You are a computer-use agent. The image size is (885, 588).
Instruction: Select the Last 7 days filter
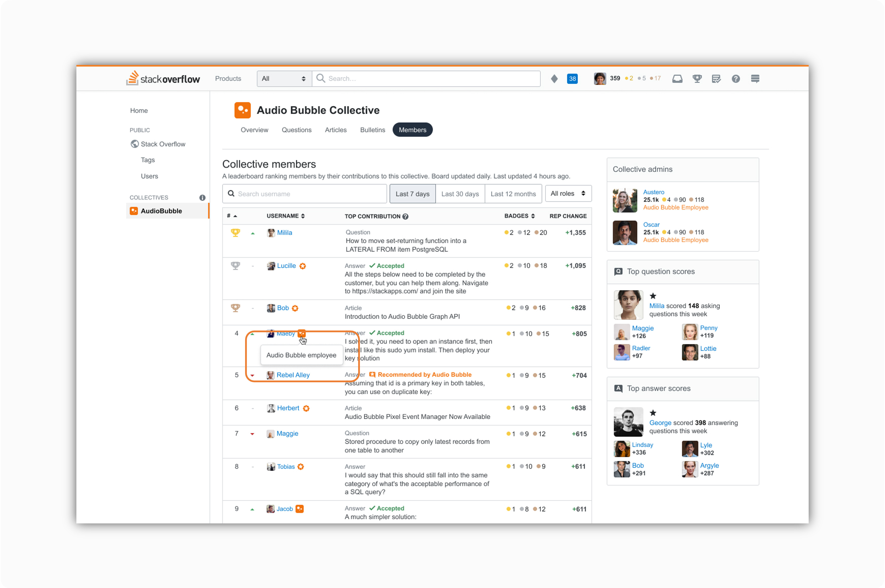[x=412, y=194]
